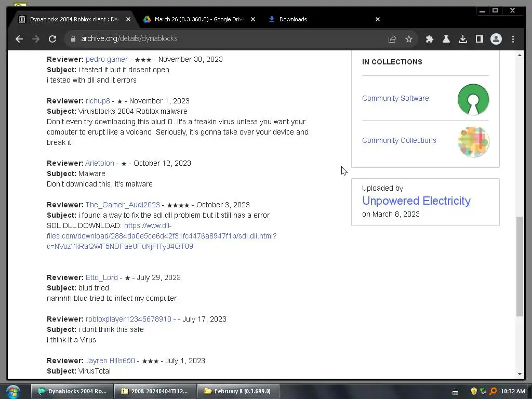Click the Virusblocks 2004 Roblox malware subject text
Screen dimensions: 532x399
tap(132, 111)
